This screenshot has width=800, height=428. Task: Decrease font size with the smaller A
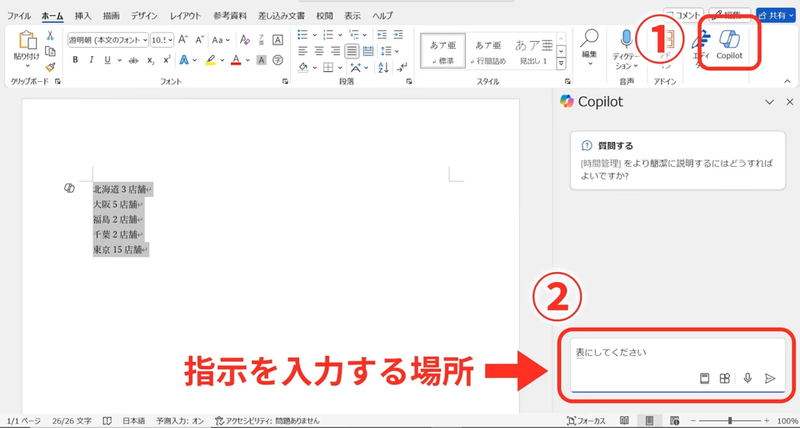(199, 39)
